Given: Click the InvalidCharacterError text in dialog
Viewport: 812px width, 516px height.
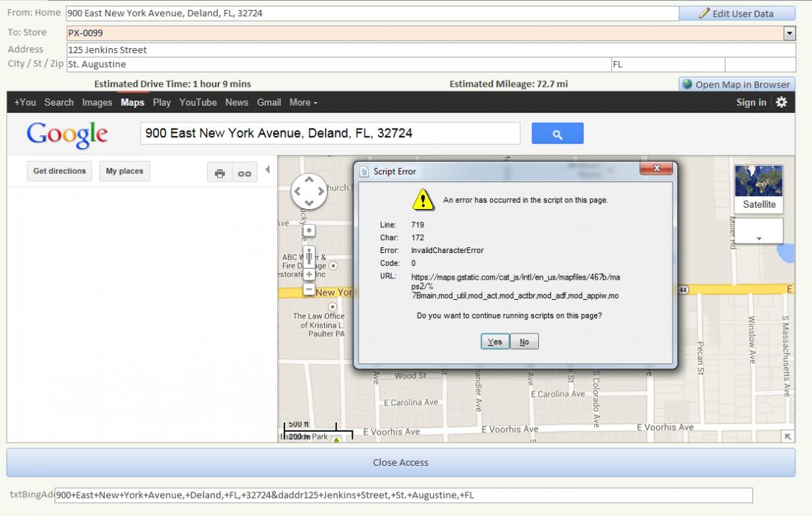Looking at the screenshot, I should click(x=448, y=250).
